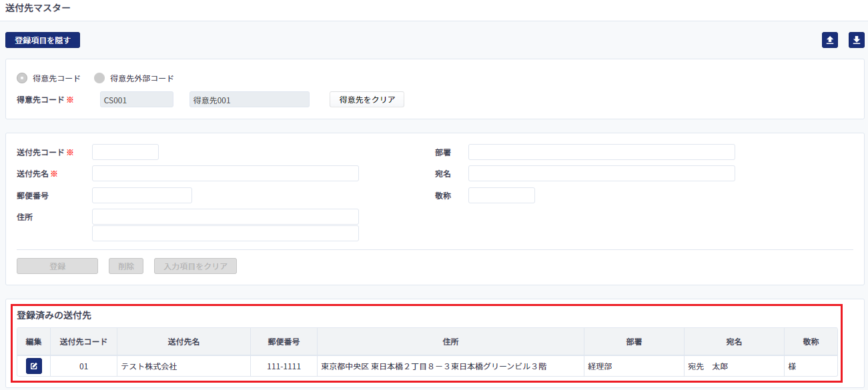Open edit for row 01 テスト株式会社
868x390 pixels.
pyautogui.click(x=34, y=366)
